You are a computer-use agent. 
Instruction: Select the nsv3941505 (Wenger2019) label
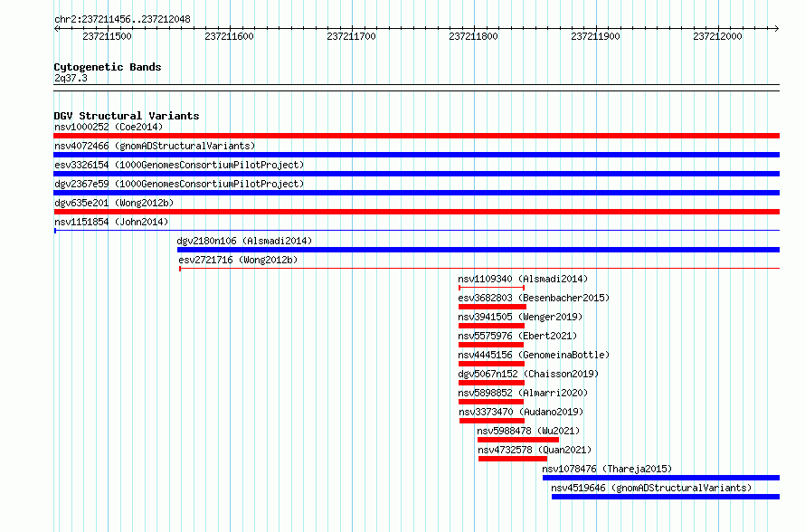click(520, 317)
